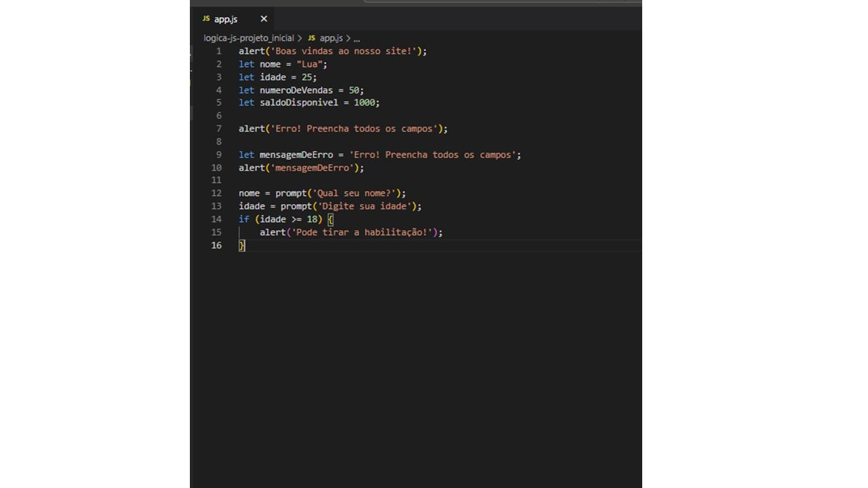Click 'Pode tirar a habilitação!' string
This screenshot has height=488, width=868.
361,232
